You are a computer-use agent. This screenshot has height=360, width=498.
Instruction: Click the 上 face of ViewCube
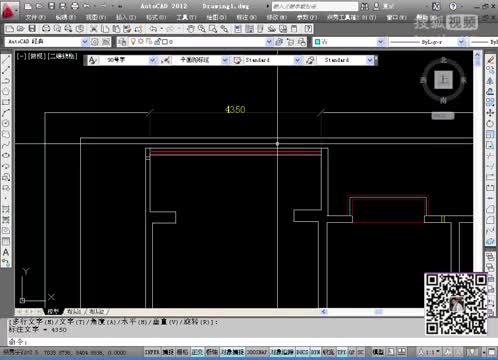[x=443, y=80]
